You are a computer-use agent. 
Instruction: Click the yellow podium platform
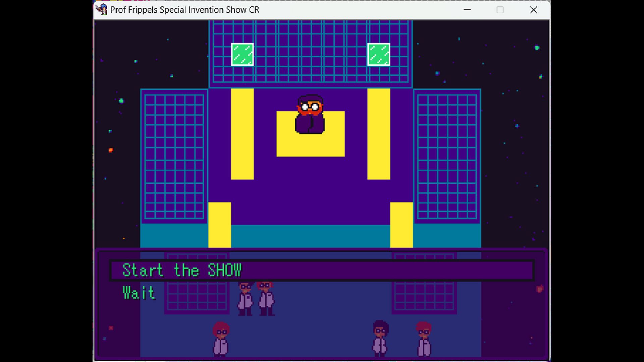click(x=310, y=146)
